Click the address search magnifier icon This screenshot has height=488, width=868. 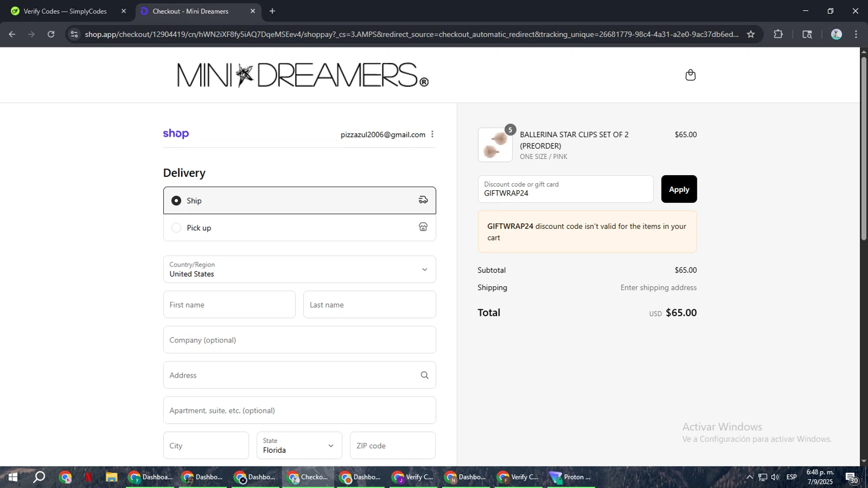(425, 375)
